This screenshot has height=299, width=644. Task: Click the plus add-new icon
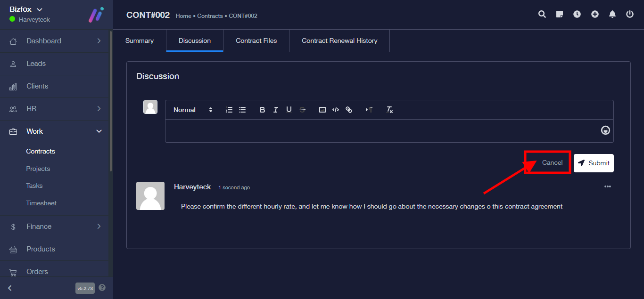point(595,14)
